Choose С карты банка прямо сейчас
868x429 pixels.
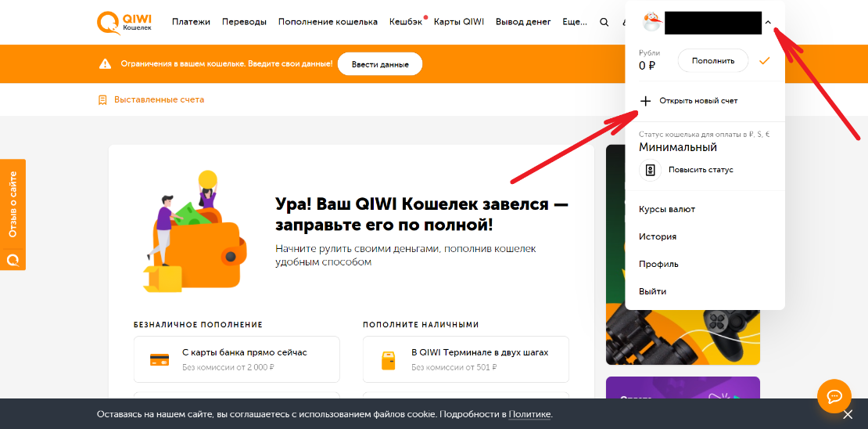(x=237, y=359)
